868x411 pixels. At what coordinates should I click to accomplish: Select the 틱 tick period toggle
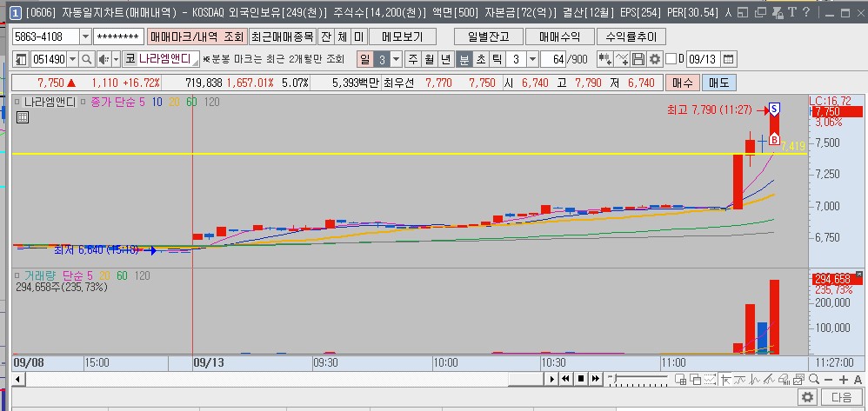click(497, 59)
